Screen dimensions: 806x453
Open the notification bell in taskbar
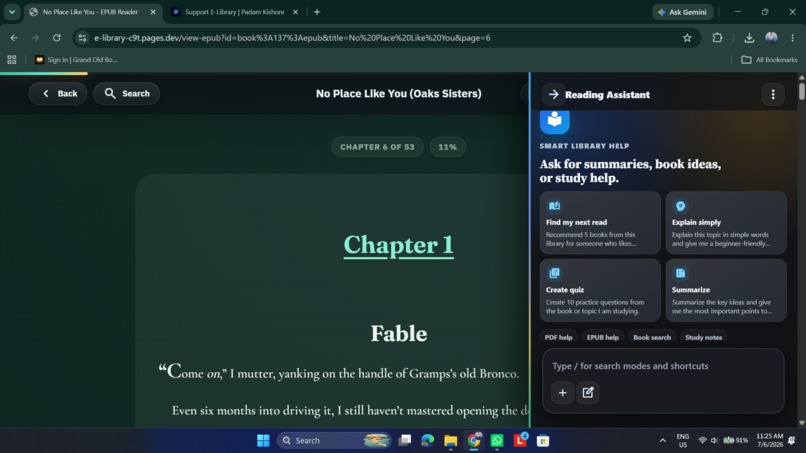(x=792, y=441)
